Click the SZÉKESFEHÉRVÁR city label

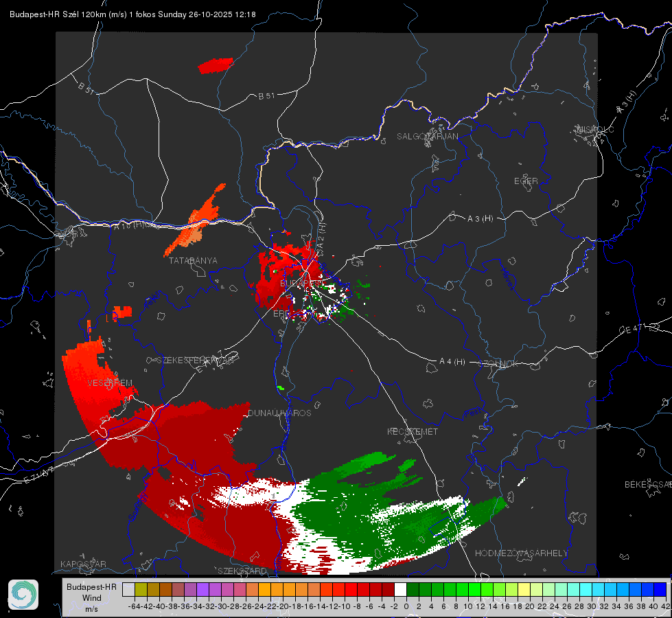point(196,360)
